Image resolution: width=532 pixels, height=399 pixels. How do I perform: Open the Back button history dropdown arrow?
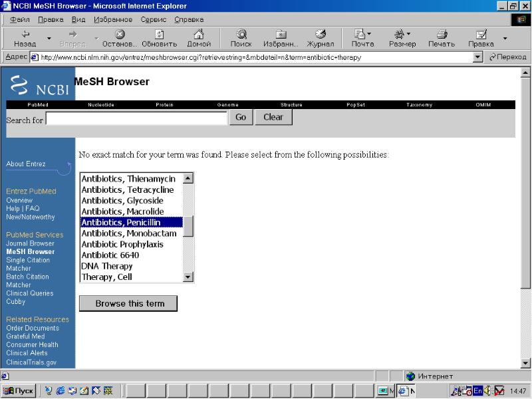pyautogui.click(x=49, y=39)
